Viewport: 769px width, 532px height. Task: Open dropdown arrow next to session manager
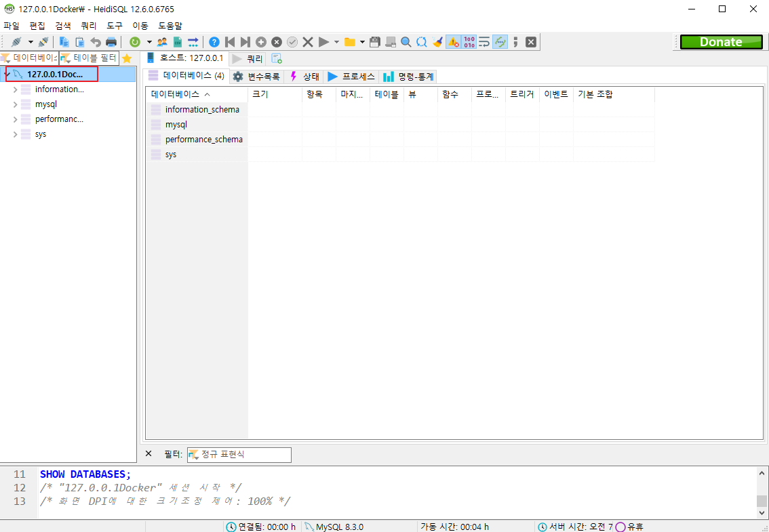click(x=31, y=42)
